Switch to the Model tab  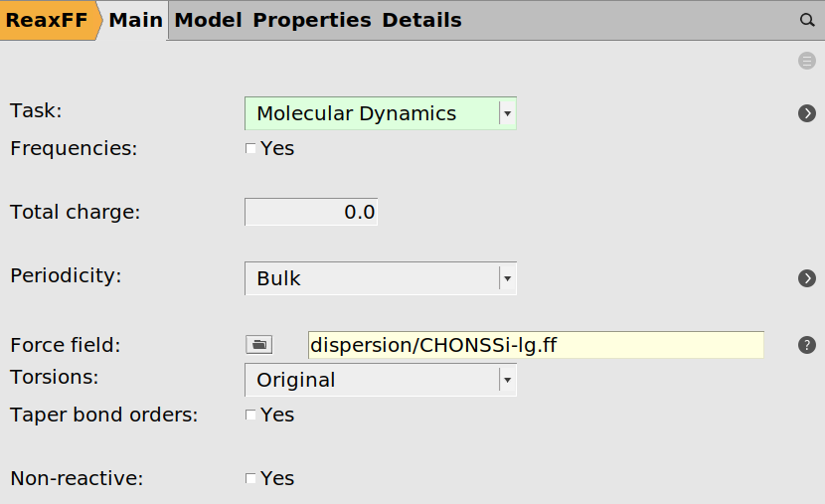point(208,20)
